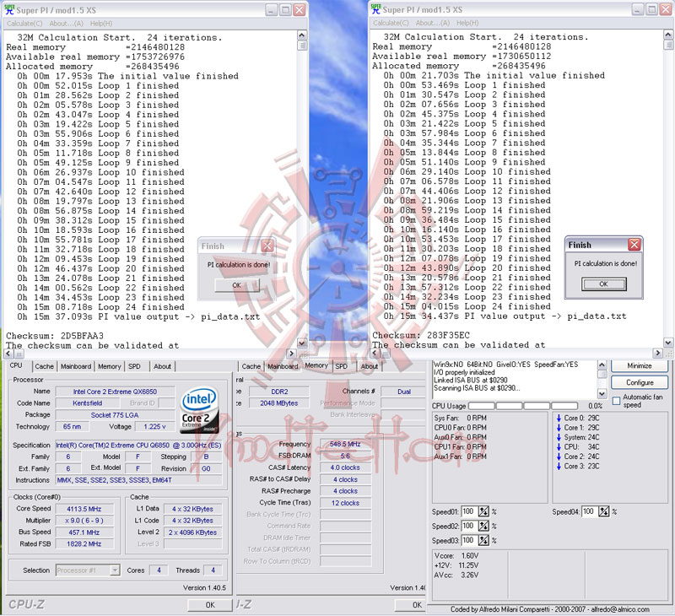Open About menu in left Super PI window
Image resolution: width=675 pixels, height=616 pixels.
click(x=67, y=24)
